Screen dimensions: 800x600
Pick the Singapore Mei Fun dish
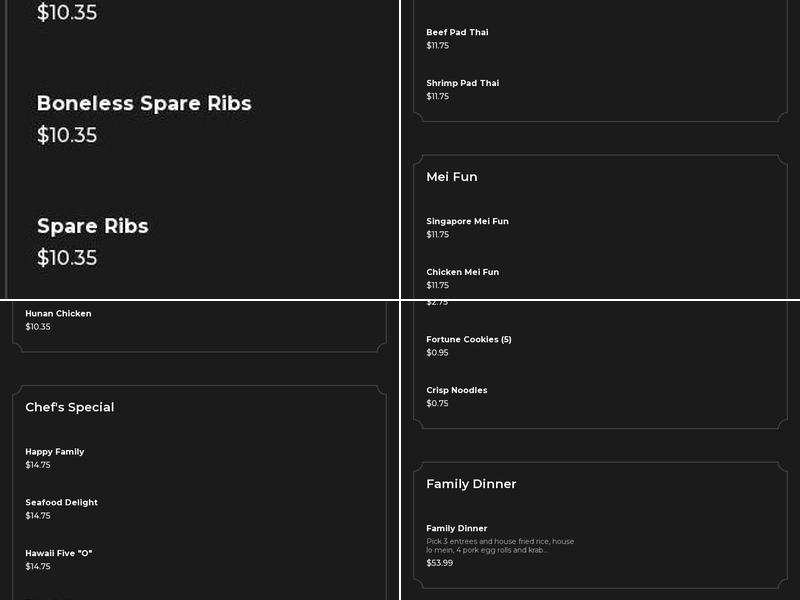click(467, 222)
